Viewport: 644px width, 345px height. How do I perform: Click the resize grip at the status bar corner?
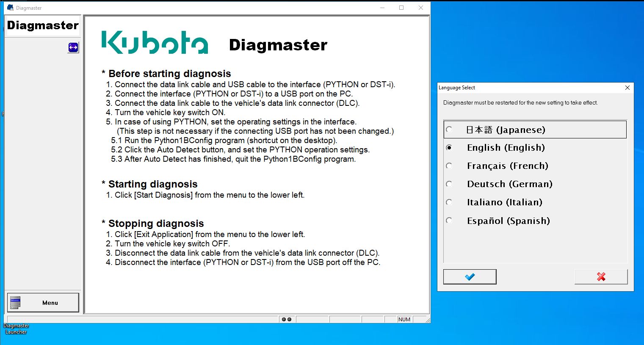(x=426, y=320)
